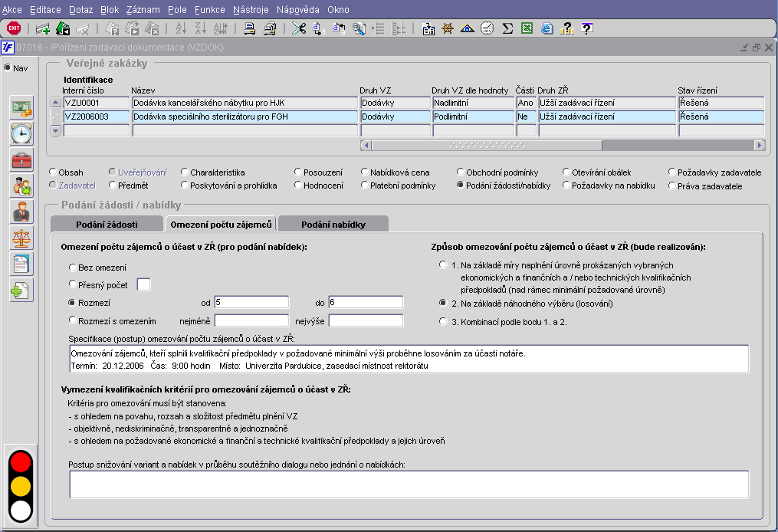Select the 'Hodnocení' section radio button

click(299, 186)
